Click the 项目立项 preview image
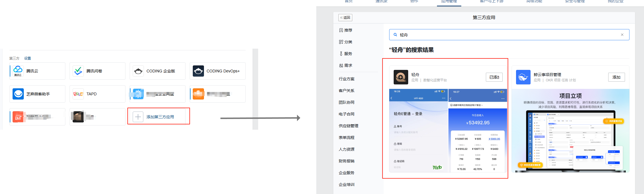The height and width of the screenshot is (194, 644). tap(570, 131)
